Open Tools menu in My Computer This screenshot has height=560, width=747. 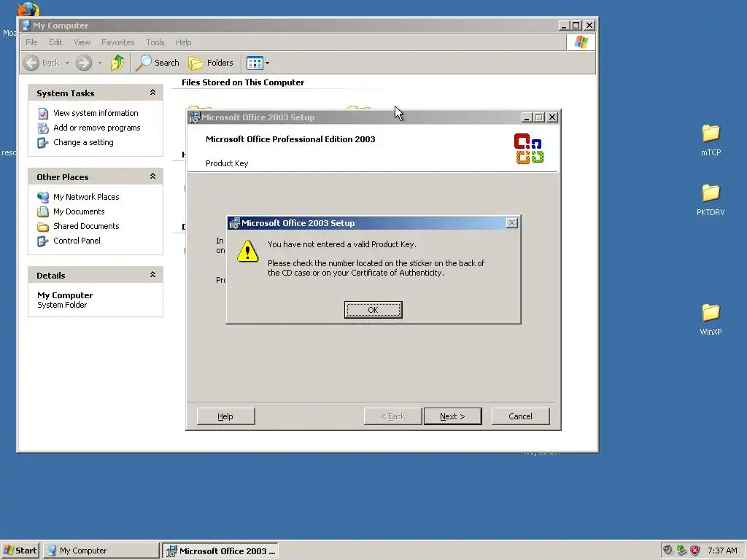155,42
